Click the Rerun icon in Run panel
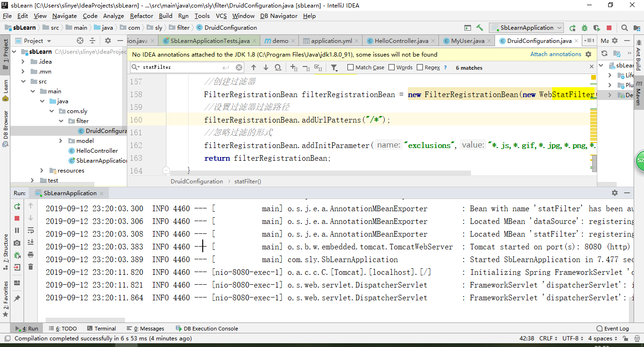 pos(17,206)
